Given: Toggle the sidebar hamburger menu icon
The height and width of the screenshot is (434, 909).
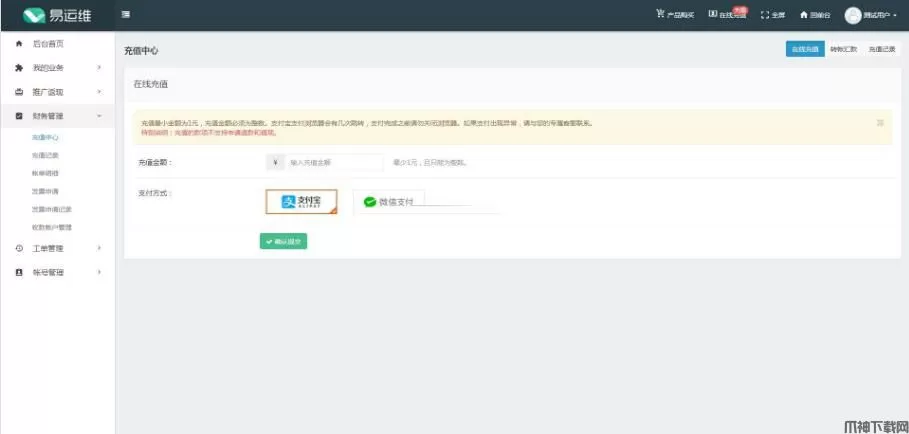Looking at the screenshot, I should [x=125, y=15].
